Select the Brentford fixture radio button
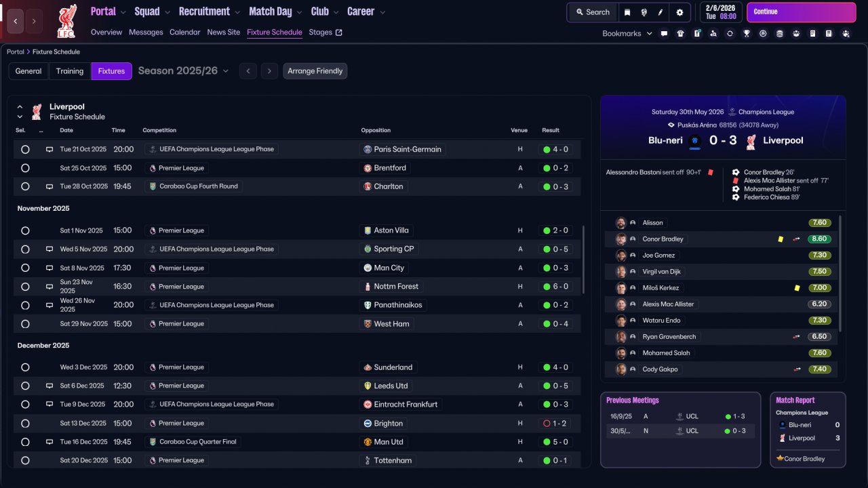Viewport: 868px width, 488px height. [x=25, y=168]
